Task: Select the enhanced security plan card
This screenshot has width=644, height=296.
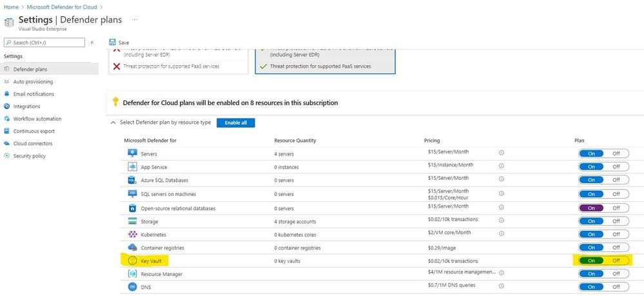Action: point(326,61)
